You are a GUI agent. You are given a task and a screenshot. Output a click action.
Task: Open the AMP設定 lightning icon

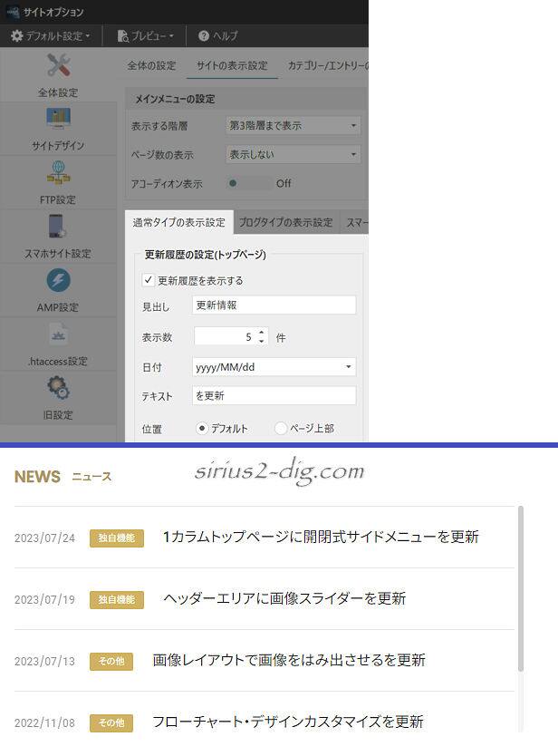click(58, 280)
